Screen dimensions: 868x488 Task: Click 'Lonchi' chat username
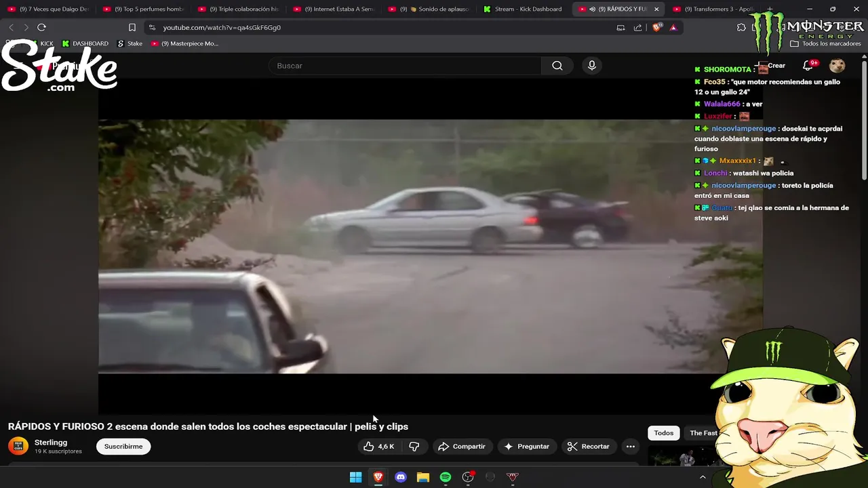pos(715,174)
